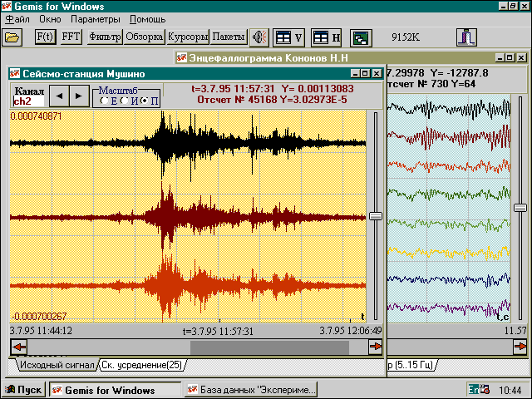Click the Курсоры toolbar button
Screen dimensions: 532x399
click(x=187, y=37)
